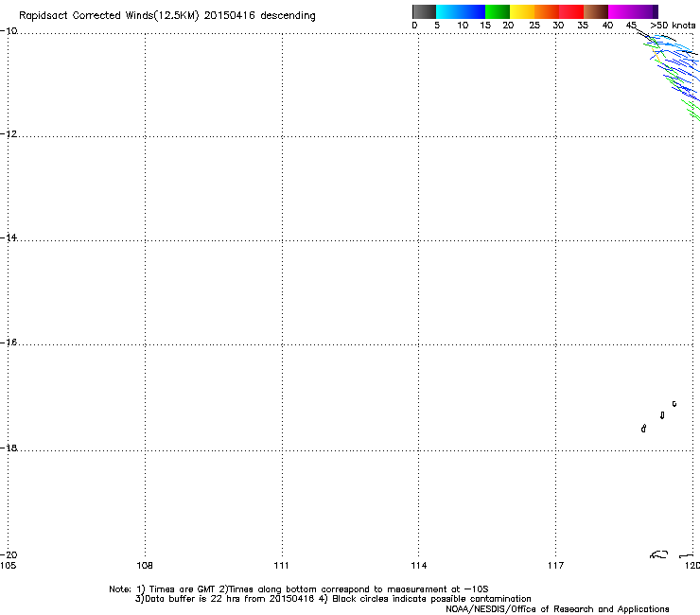The height and width of the screenshot is (615, 700).
Task: Click the 'NOAA/NESDIS/Office of Research and Applications' credit
Action: pos(557,609)
